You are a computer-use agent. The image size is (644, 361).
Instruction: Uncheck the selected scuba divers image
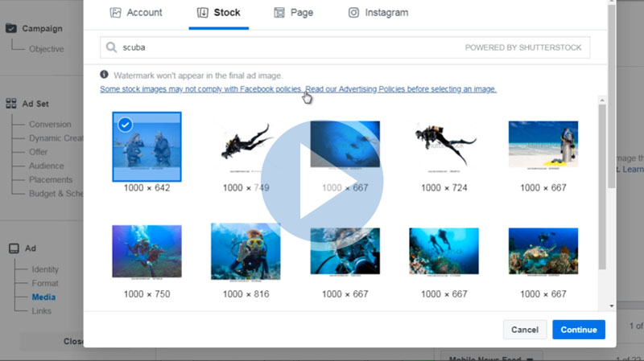[x=125, y=125]
